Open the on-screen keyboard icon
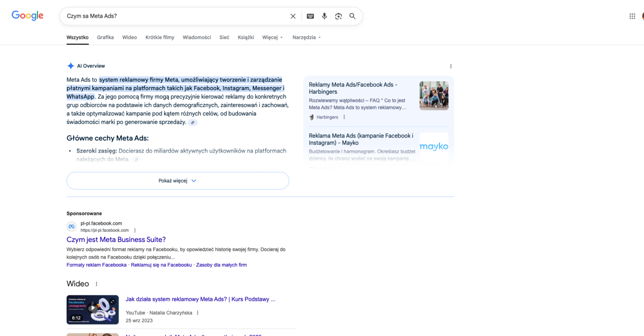This screenshot has width=644, height=336. 310,16
